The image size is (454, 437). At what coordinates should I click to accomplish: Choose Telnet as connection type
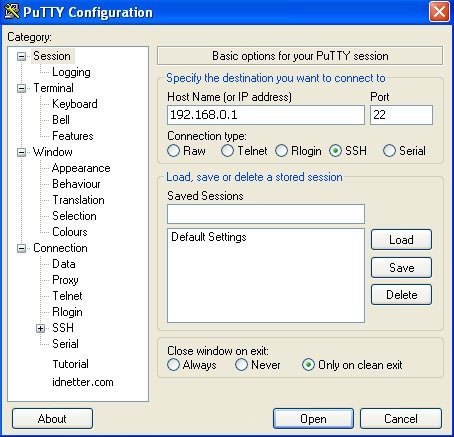pos(227,151)
